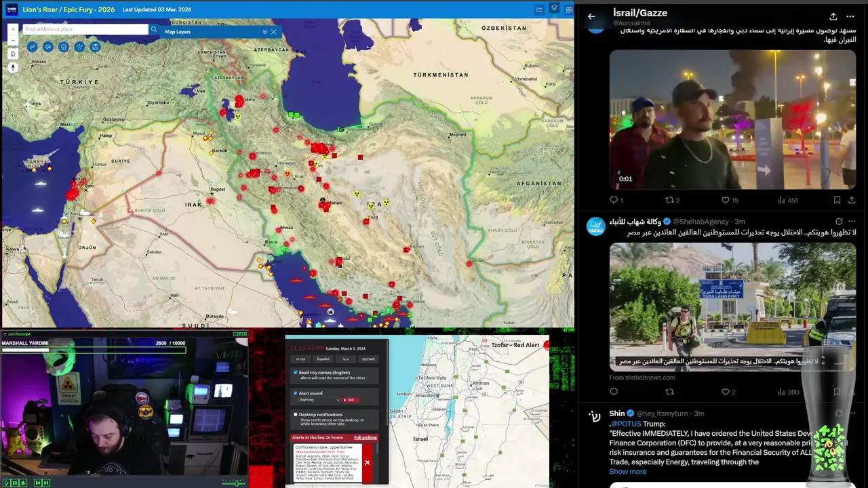Screen dimensions: 868x488
Task: Open Shin profile avatar
Action: coord(596,417)
